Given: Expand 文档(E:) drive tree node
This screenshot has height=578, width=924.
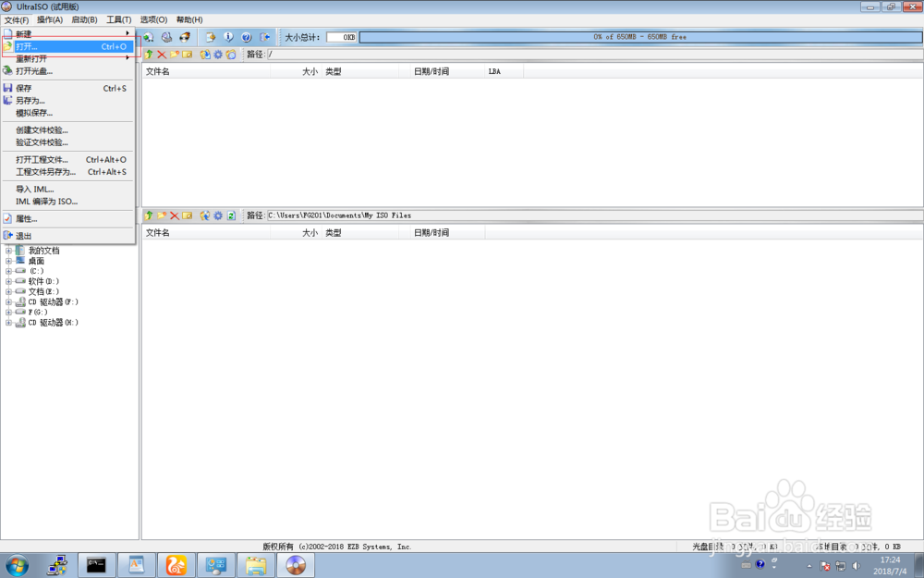Looking at the screenshot, I should click(x=9, y=291).
